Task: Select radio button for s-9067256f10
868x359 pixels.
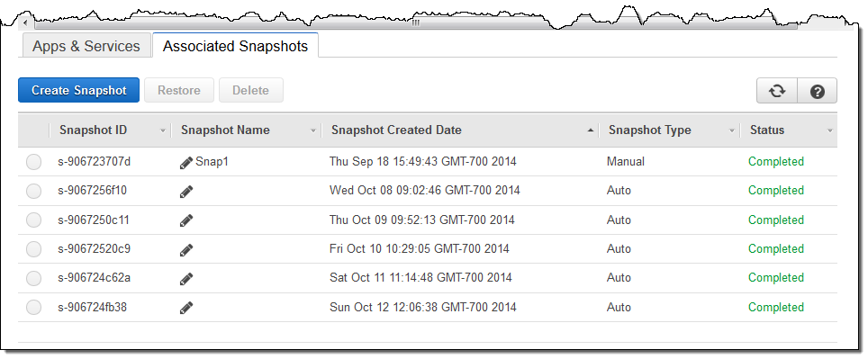Action: click(34, 191)
